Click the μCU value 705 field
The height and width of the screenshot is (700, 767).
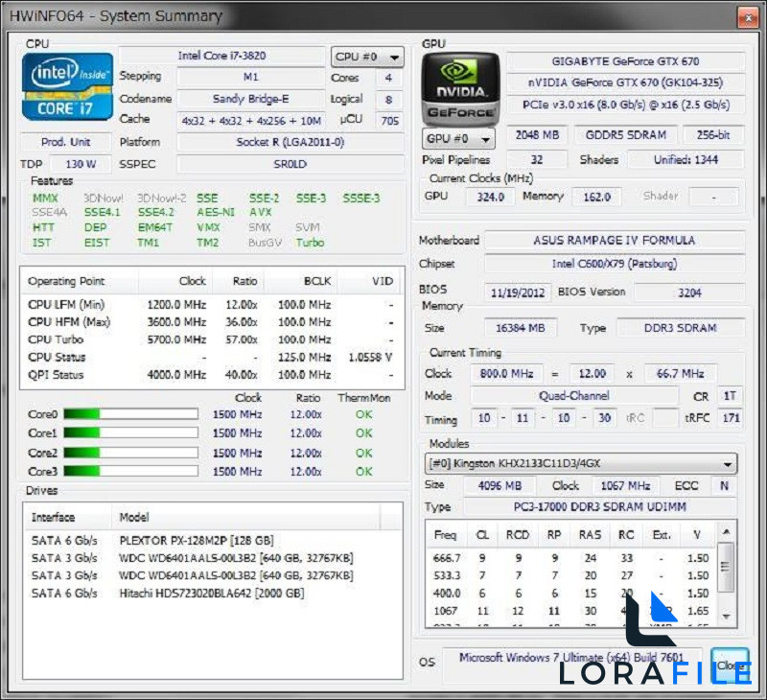coord(389,121)
